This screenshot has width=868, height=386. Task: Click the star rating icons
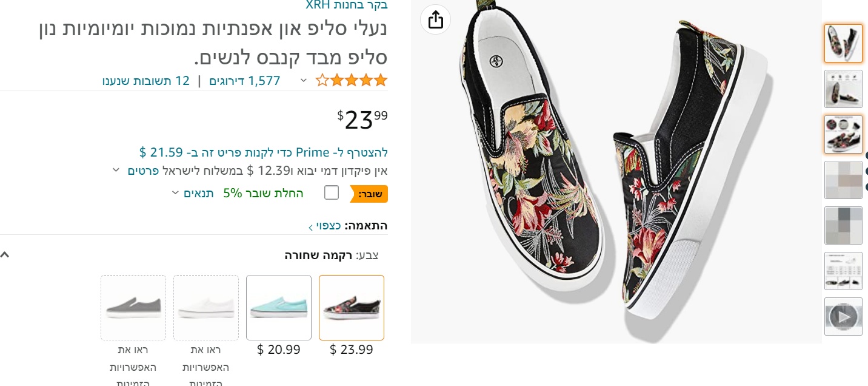pyautogui.click(x=351, y=80)
